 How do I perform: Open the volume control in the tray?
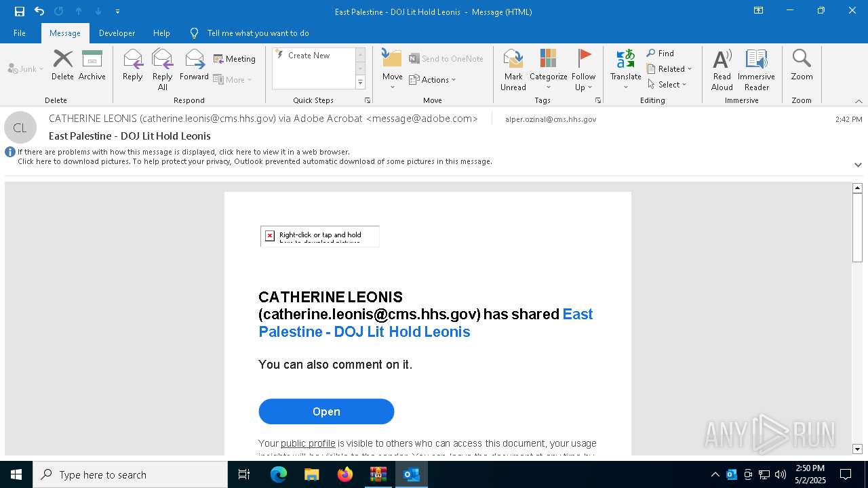click(780, 474)
